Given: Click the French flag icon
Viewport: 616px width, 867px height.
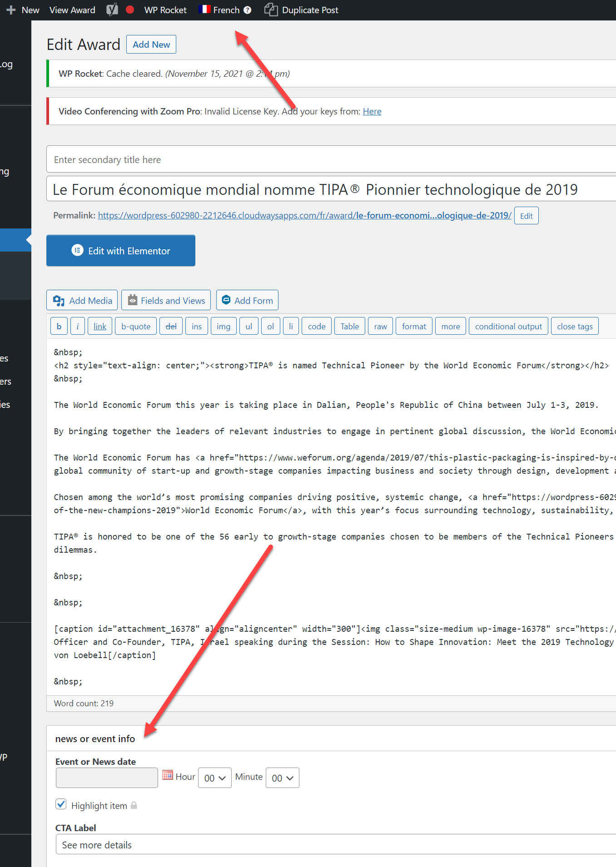Looking at the screenshot, I should (x=204, y=10).
